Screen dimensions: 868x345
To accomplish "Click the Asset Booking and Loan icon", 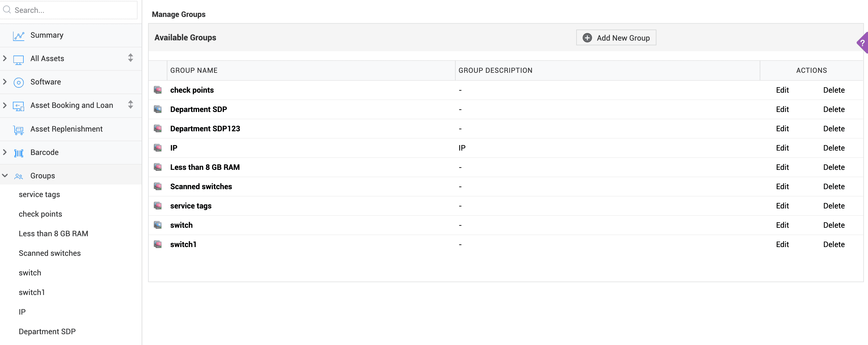I will [x=18, y=106].
